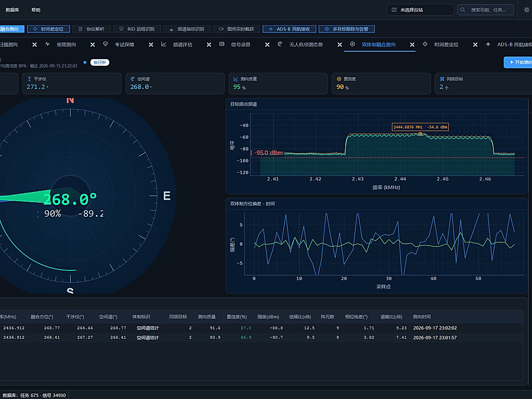Click the 协议解析 document icon
This screenshot has width=532, height=399.
click(80, 29)
